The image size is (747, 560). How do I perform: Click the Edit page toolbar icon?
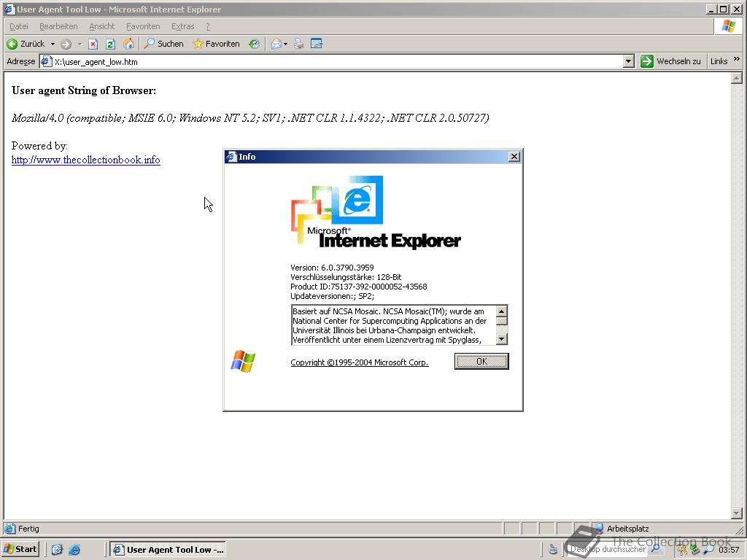pos(317,44)
